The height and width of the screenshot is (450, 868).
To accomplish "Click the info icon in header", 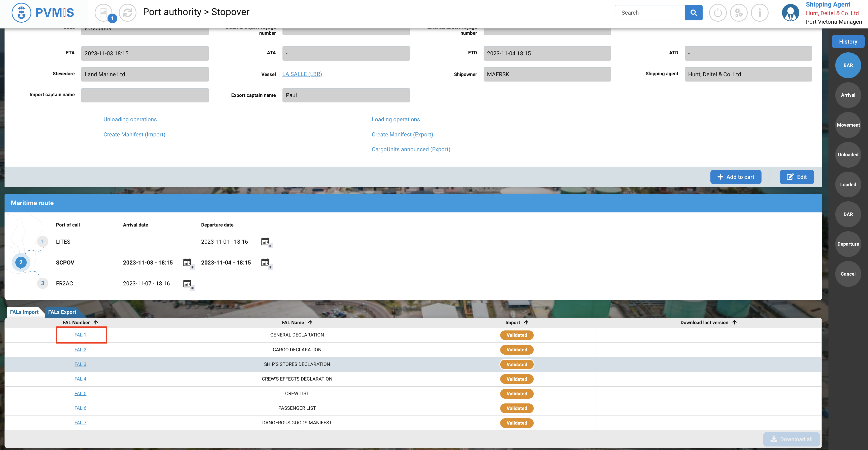I will [760, 13].
